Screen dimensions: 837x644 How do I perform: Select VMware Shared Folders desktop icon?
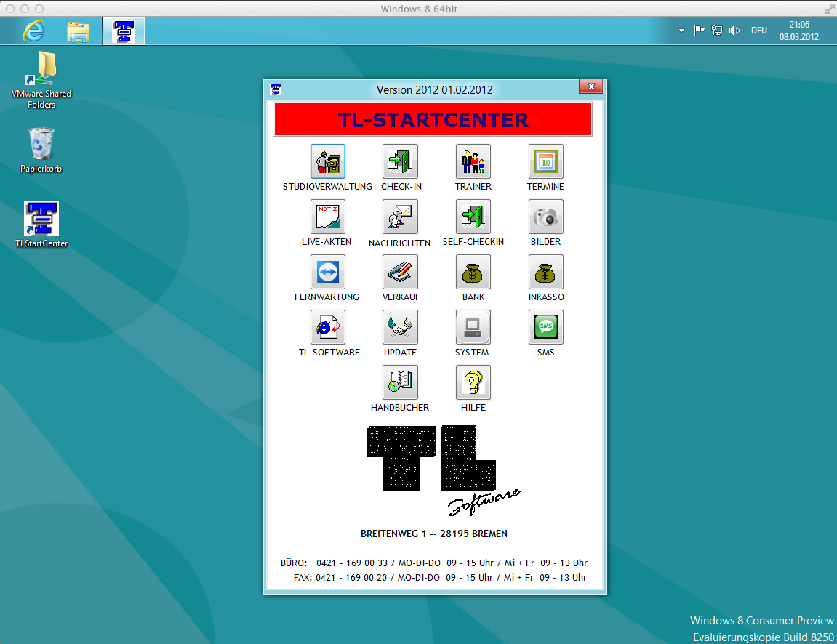click(41, 80)
